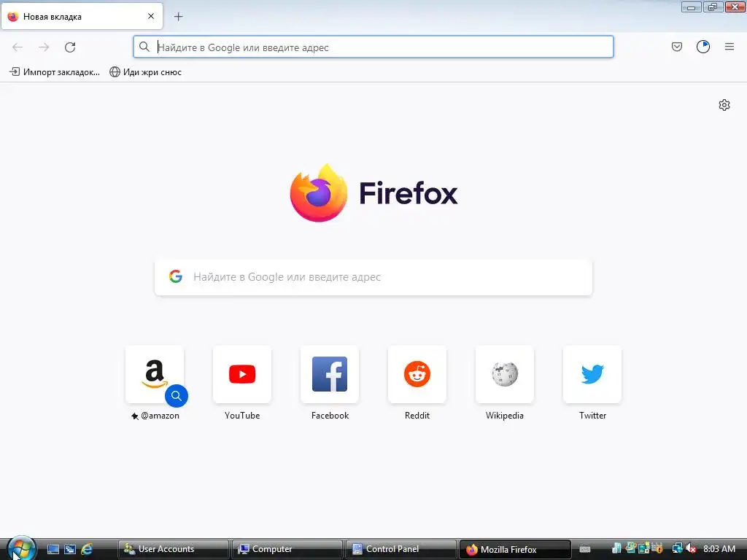Restore down the Firefox window
This screenshot has width=747, height=560.
coord(713,7)
